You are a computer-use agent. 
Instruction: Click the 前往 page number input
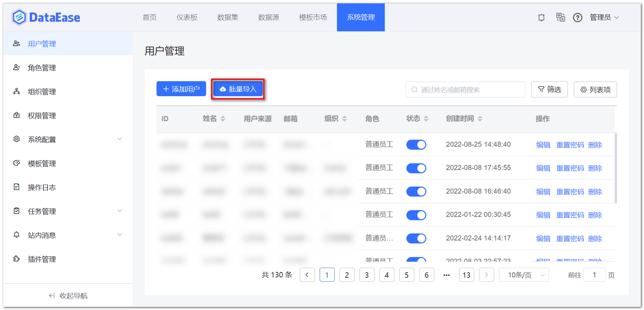click(594, 275)
